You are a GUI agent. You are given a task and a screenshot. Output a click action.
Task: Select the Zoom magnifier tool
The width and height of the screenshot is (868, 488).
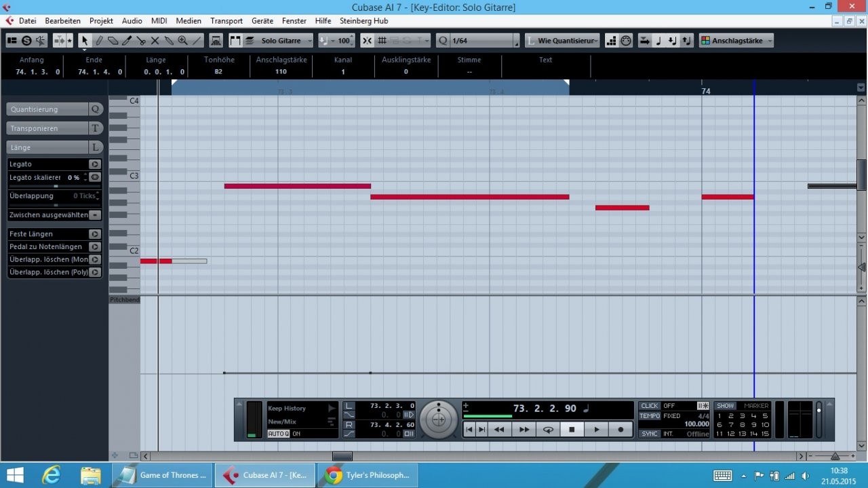tap(182, 41)
